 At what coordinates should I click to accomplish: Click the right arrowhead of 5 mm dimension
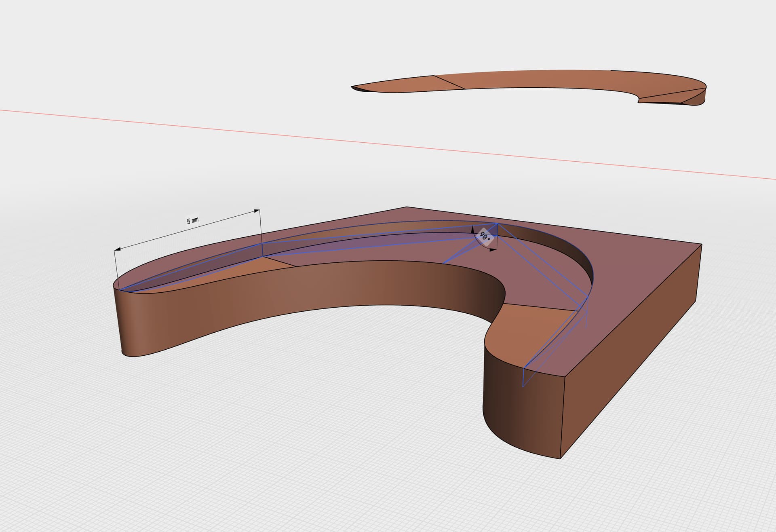pyautogui.click(x=256, y=211)
